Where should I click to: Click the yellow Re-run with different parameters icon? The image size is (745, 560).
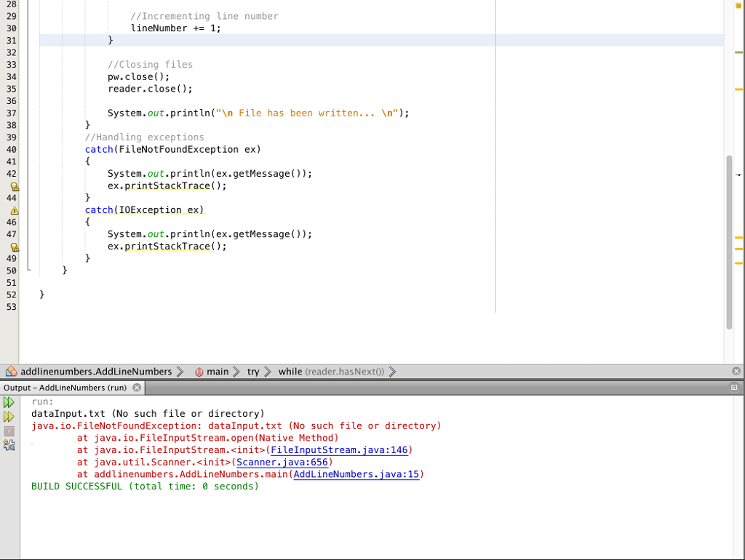pos(9,417)
